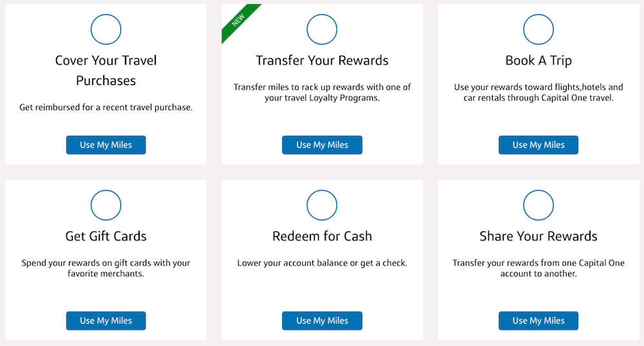Image resolution: width=644 pixels, height=346 pixels.
Task: Click circle icon above Share Your Rewards
Action: pos(538,205)
